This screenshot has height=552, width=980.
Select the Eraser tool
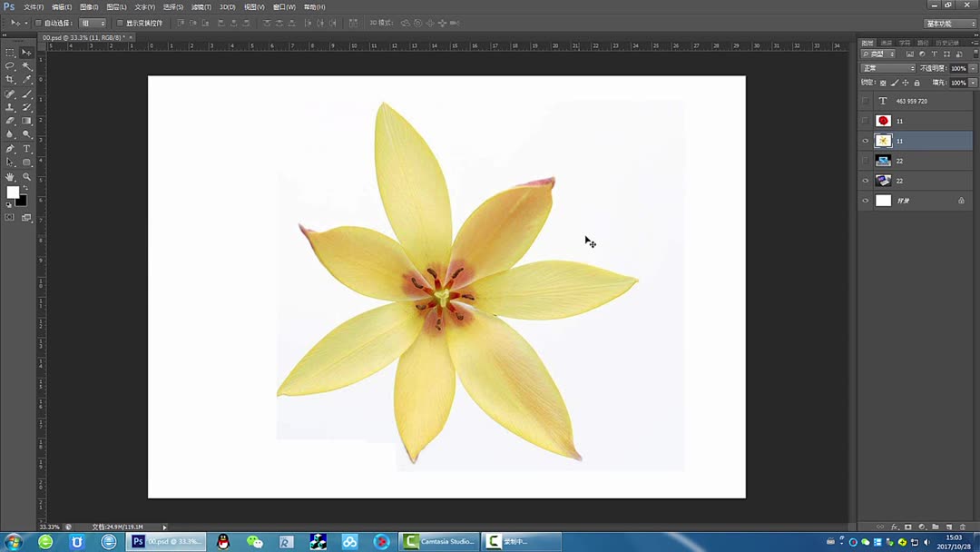click(12, 118)
